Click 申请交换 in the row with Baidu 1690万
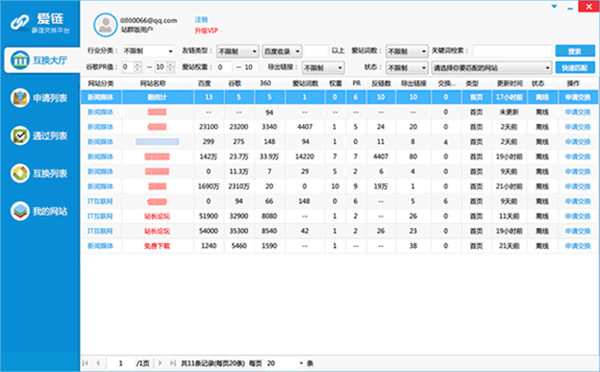The width and height of the screenshot is (600, 372). click(x=578, y=186)
